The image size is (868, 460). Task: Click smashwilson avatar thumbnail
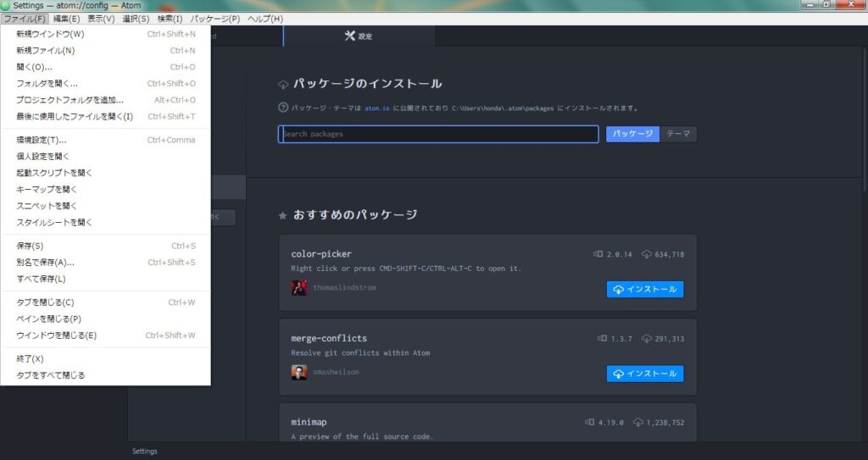[x=299, y=372]
